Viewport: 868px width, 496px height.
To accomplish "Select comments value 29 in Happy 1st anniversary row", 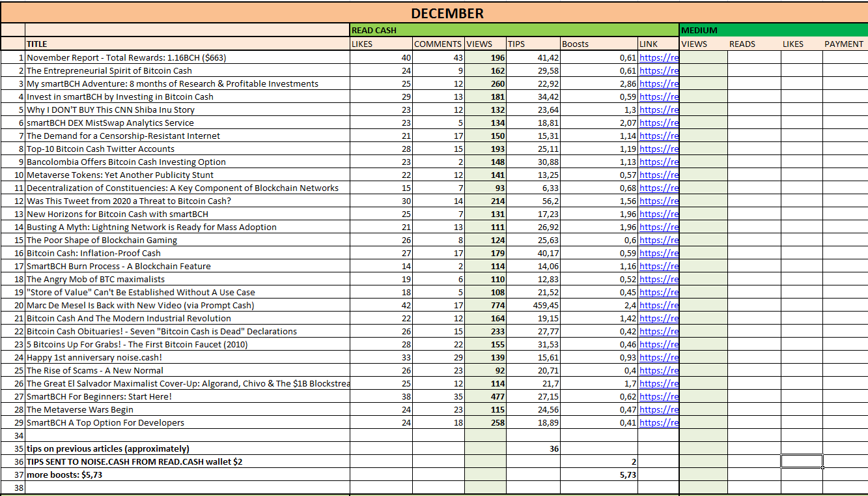I will [438, 357].
